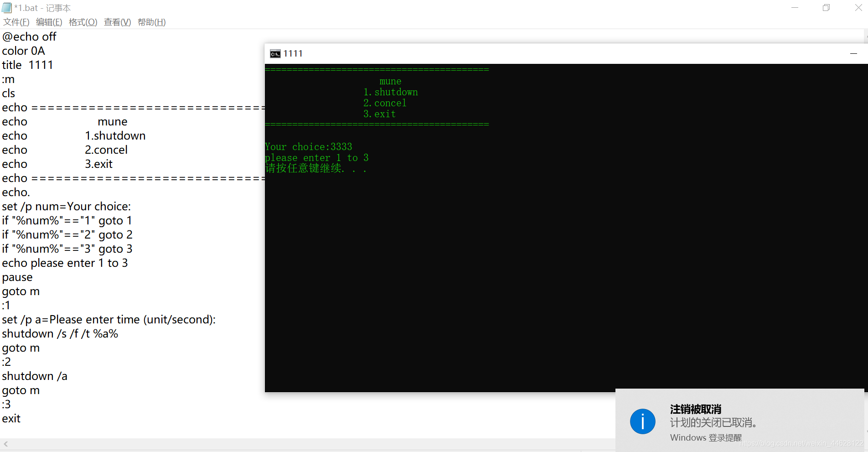The image size is (868, 452).
Task: Click 'Your choice:3333' in the console
Action: click(309, 147)
